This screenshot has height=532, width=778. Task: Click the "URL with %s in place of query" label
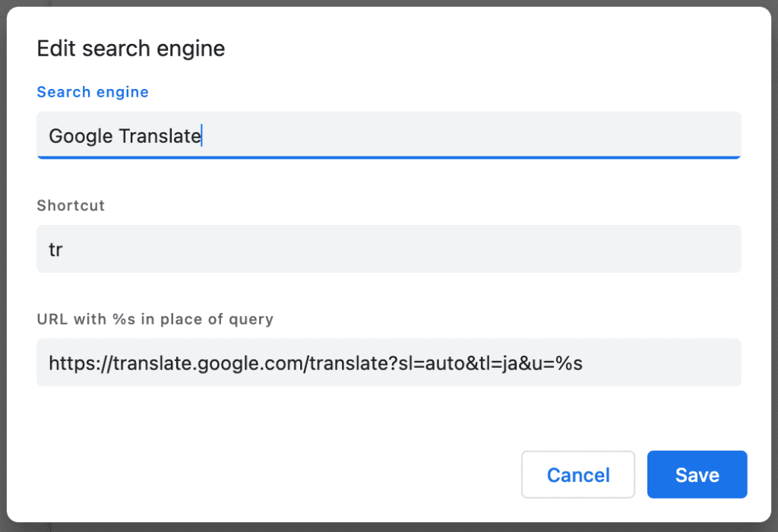coord(155,319)
